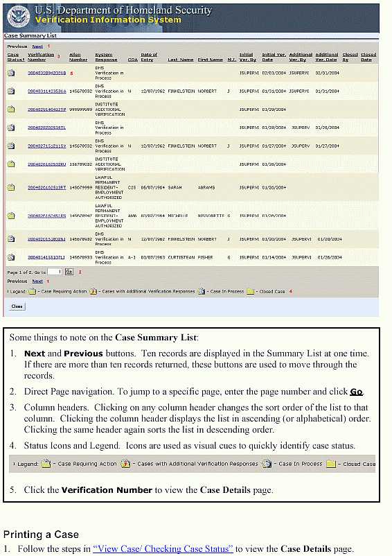Sort by M.I. column header
The height and width of the screenshot is (556, 392).
click(231, 60)
